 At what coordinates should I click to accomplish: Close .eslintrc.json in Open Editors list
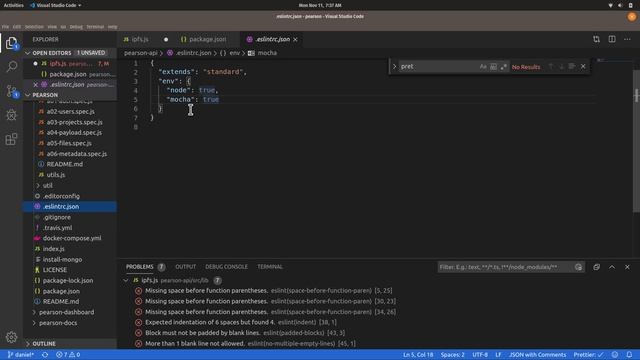coord(36,85)
